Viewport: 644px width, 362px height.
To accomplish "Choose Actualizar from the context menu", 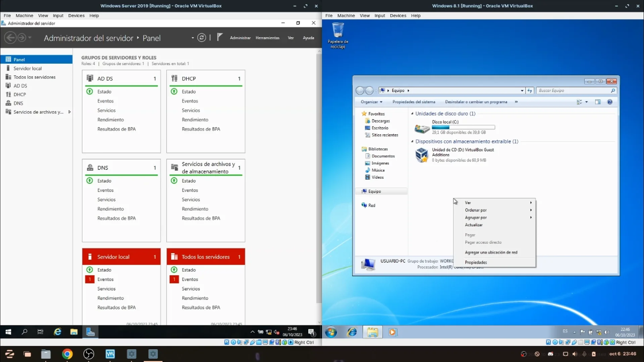I will 474,225.
